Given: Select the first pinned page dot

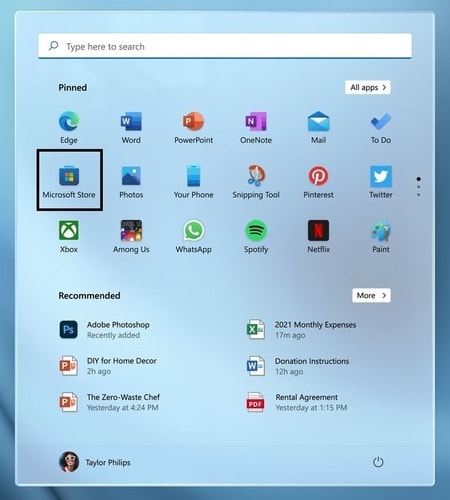Looking at the screenshot, I should (419, 179).
